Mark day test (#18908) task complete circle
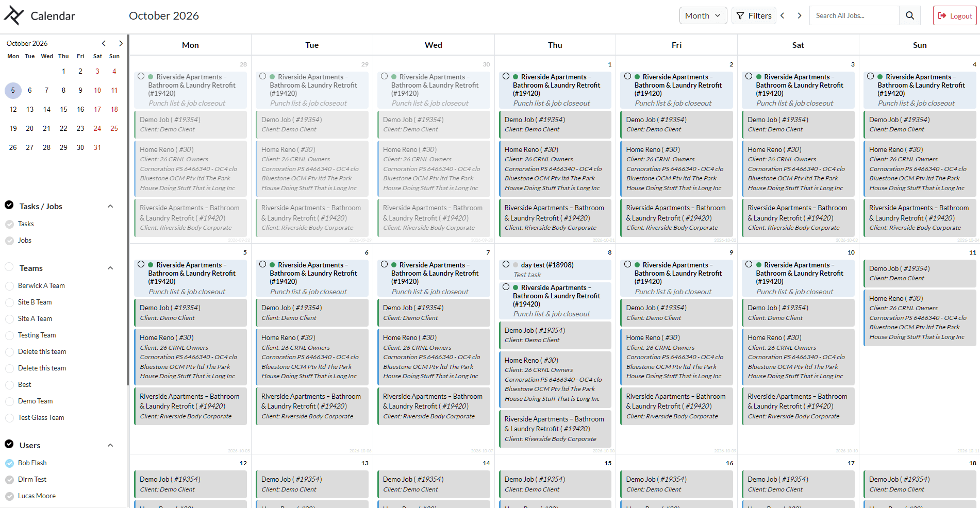980x508 pixels. click(x=506, y=264)
